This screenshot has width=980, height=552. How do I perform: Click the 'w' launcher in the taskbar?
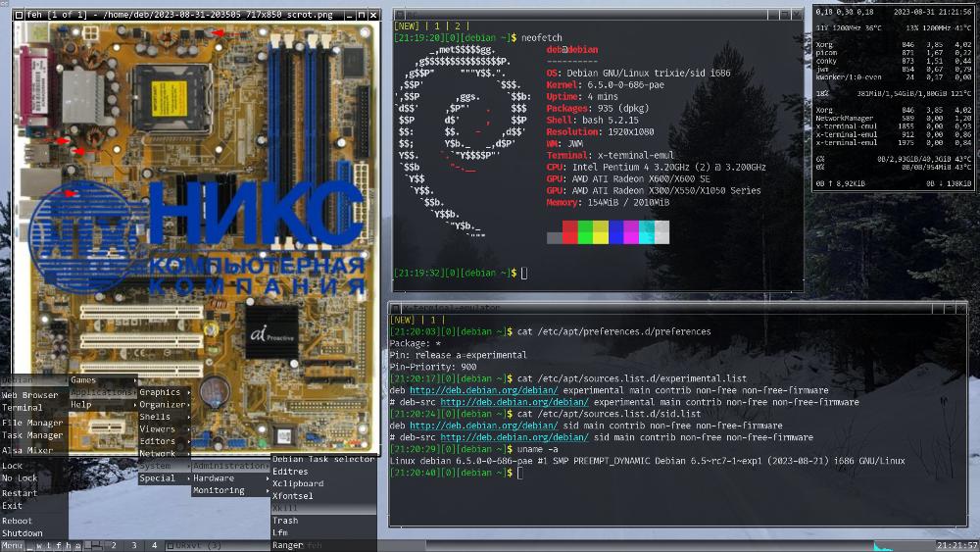point(39,546)
